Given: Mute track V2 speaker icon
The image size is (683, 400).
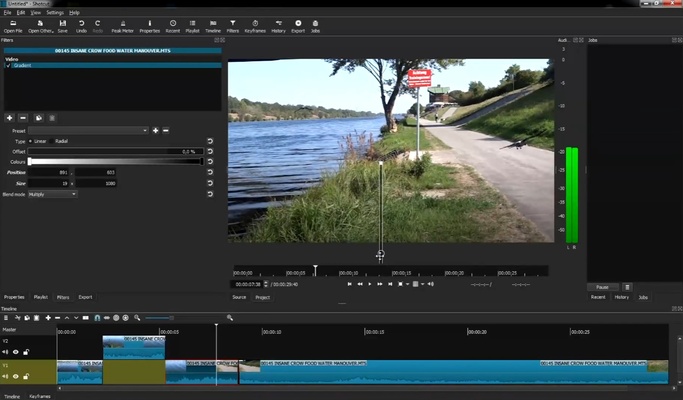Looking at the screenshot, I should coord(5,352).
